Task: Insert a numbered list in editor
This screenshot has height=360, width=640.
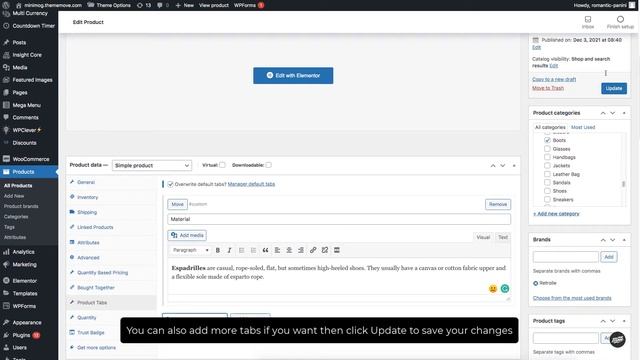Action: click(253, 250)
